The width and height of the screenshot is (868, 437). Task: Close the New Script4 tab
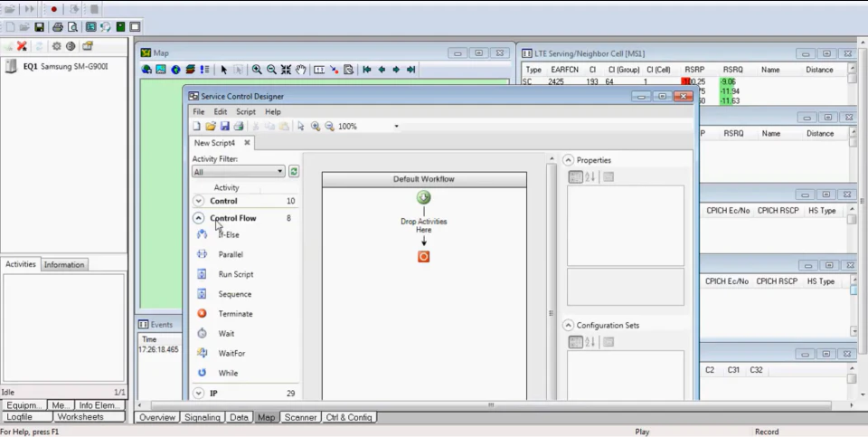[247, 142]
